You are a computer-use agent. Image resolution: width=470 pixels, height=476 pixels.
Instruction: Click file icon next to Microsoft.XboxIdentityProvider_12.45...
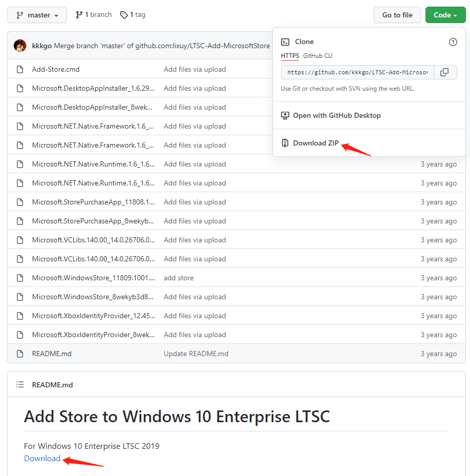click(20, 316)
